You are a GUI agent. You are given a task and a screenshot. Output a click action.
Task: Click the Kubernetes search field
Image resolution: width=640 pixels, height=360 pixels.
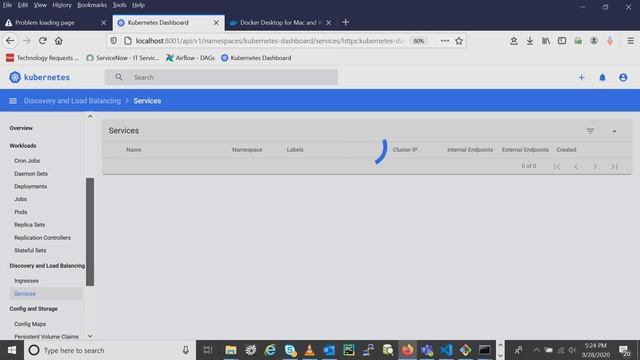click(221, 77)
